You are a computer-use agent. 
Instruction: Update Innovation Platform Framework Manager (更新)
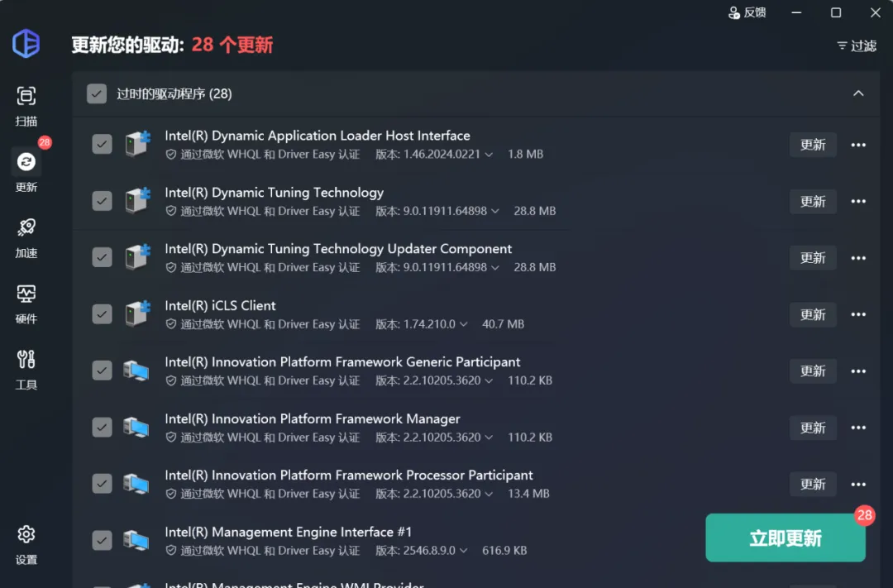tap(813, 428)
